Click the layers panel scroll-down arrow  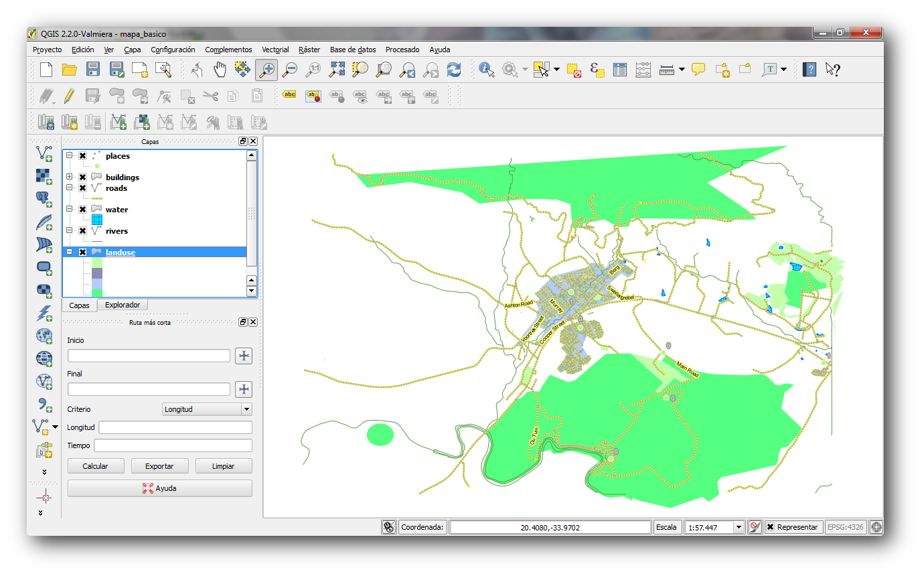pyautogui.click(x=252, y=291)
